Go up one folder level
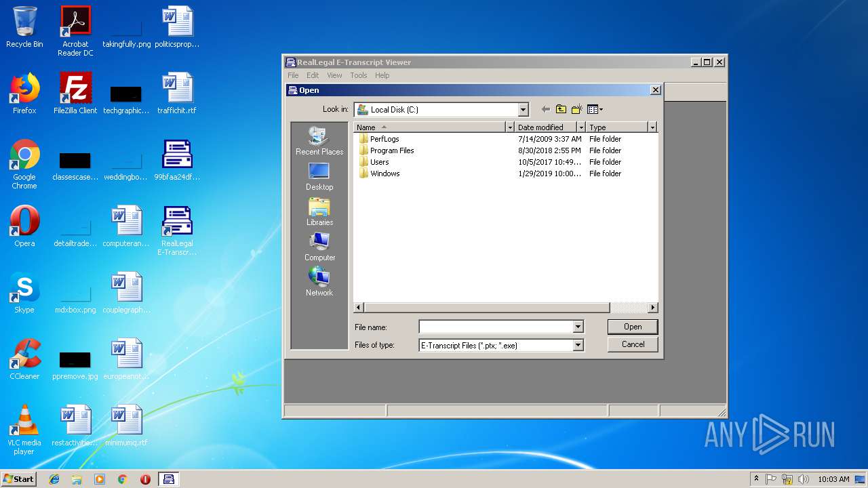Image resolution: width=868 pixels, height=488 pixels. coord(561,109)
